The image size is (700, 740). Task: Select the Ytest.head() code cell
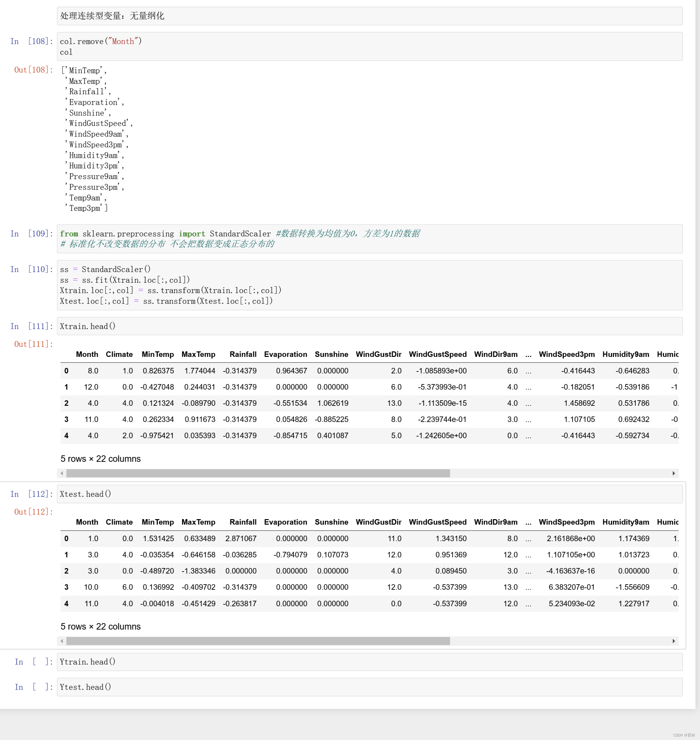369,687
